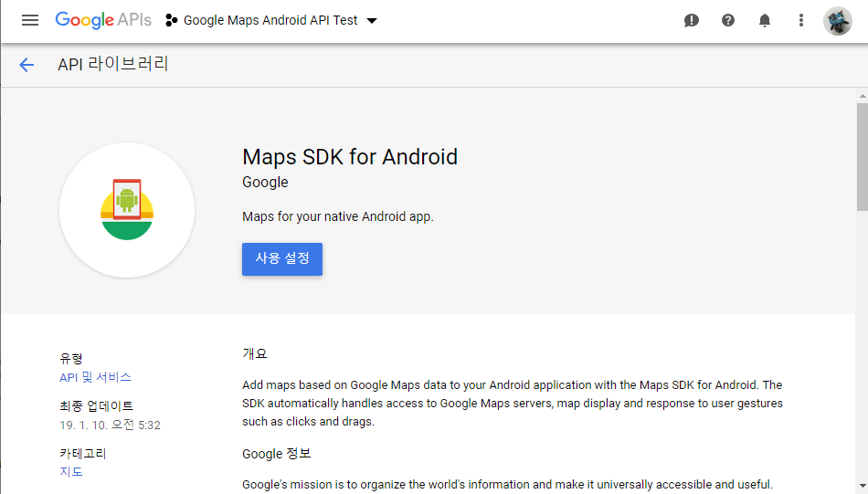This screenshot has width=868, height=494.
Task: Open the user account avatar
Action: pyautogui.click(x=838, y=21)
